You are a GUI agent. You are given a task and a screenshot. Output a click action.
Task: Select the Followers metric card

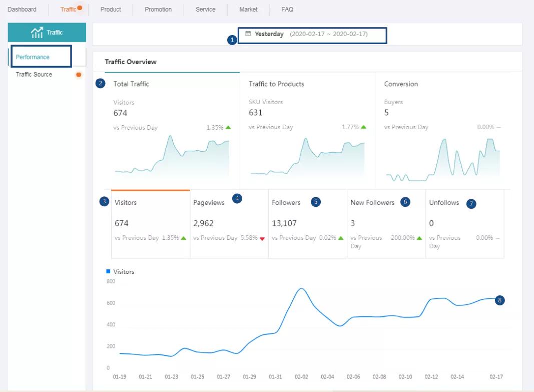[x=307, y=223]
